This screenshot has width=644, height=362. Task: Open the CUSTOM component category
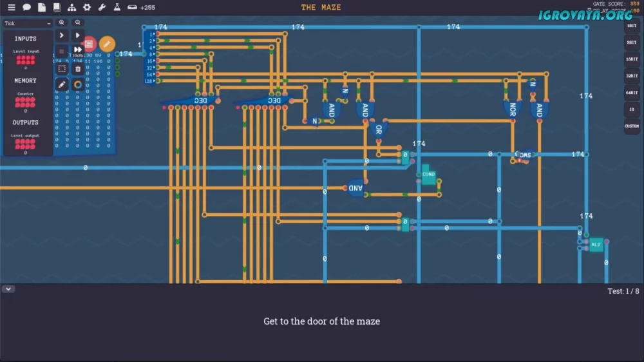coord(632,126)
